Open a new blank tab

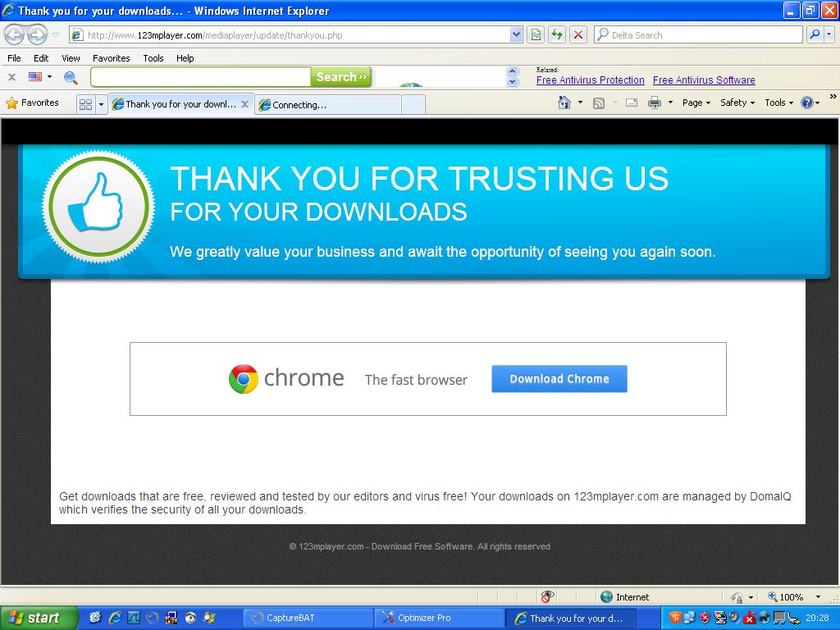pos(413,105)
